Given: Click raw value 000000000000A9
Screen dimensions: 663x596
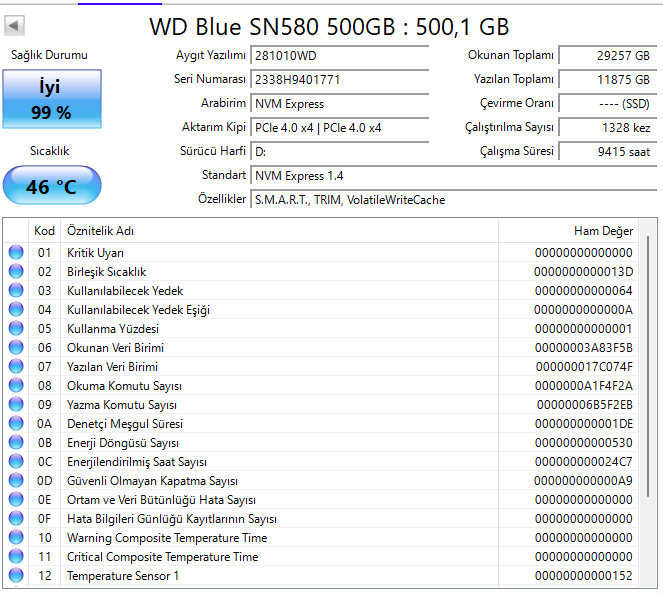Looking at the screenshot, I should pos(584,481).
